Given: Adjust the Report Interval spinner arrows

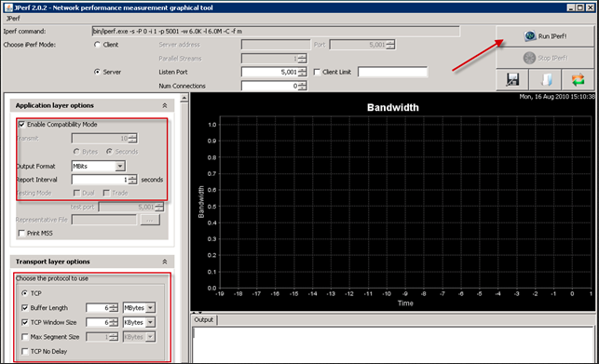Looking at the screenshot, I should pos(132,180).
